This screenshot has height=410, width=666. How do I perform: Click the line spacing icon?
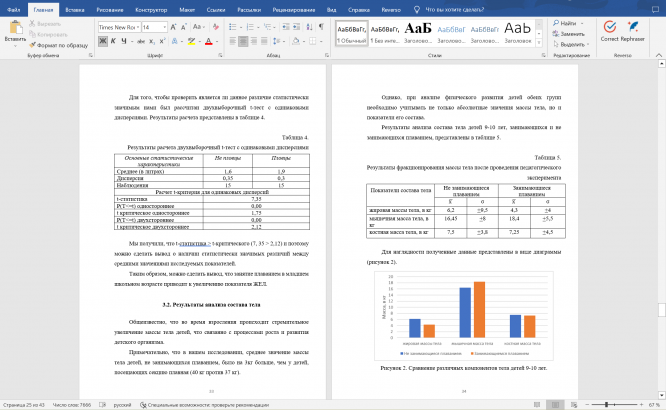pos(276,41)
